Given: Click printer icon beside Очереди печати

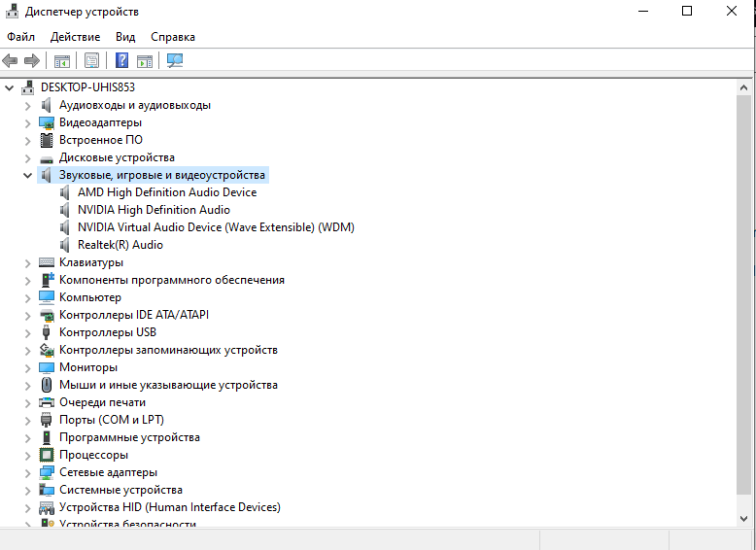Looking at the screenshot, I should [47, 402].
